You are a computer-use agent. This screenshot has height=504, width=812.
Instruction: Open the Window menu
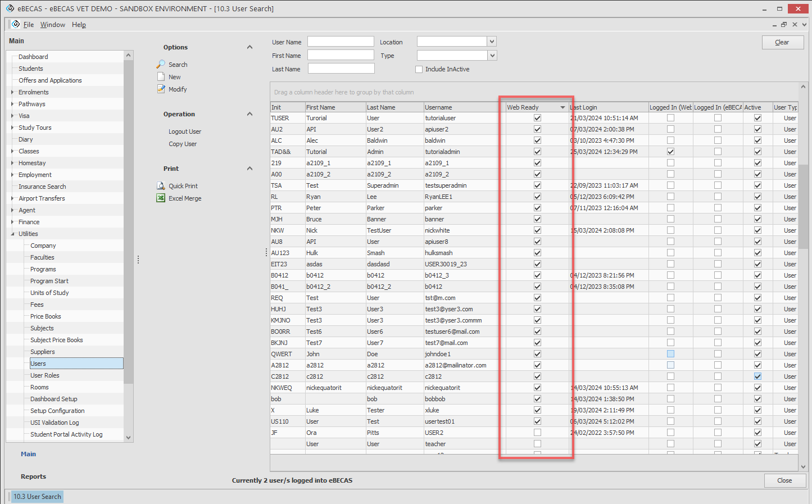(52, 25)
